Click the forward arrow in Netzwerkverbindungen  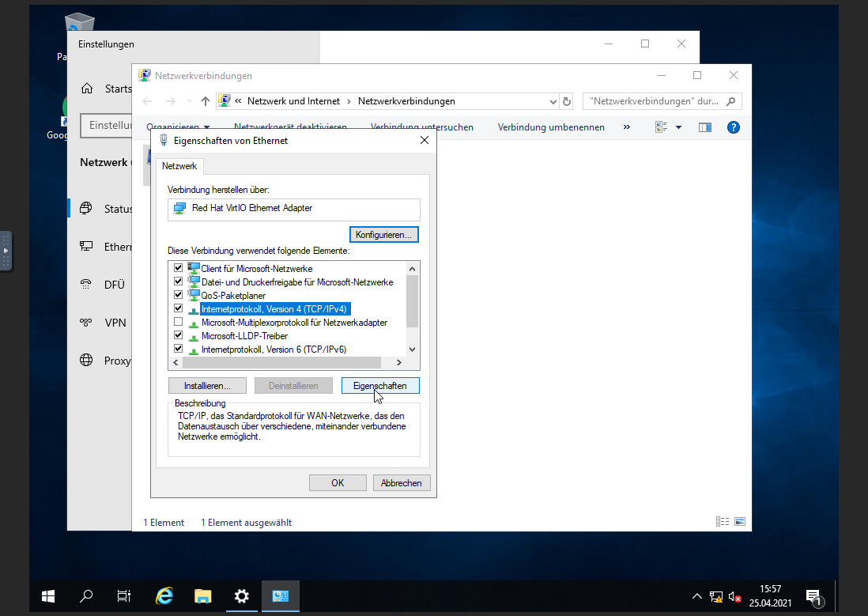[171, 100]
